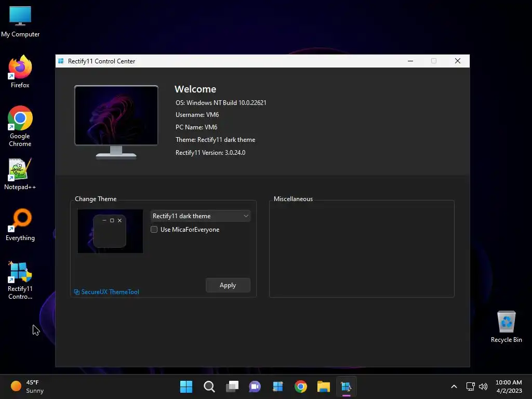Open Task View from the taskbar
The width and height of the screenshot is (532, 399).
click(232, 387)
